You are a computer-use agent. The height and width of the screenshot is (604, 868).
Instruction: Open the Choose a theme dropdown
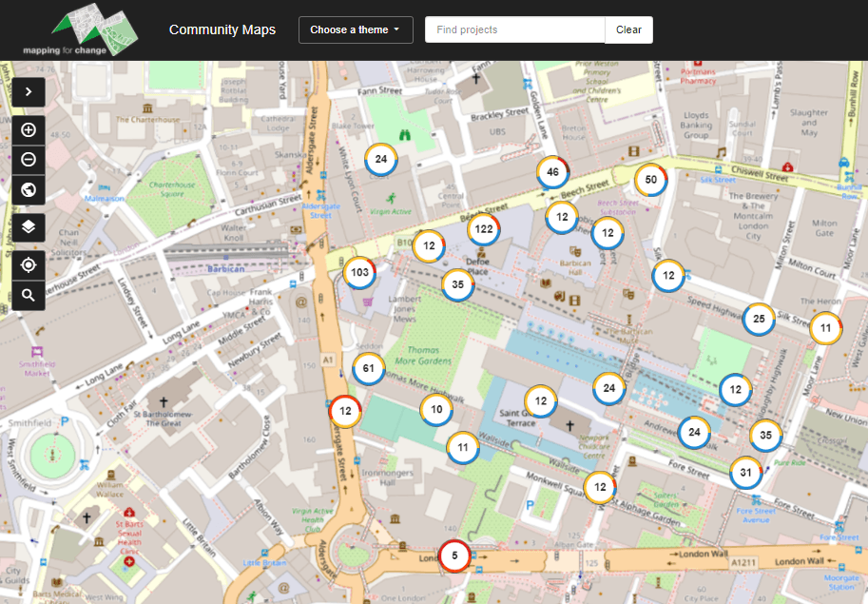pos(355,29)
